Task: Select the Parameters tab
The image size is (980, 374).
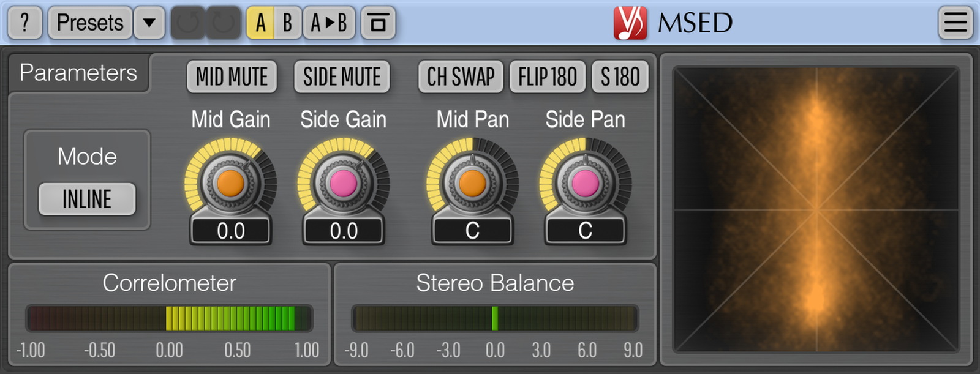Action: point(78,73)
